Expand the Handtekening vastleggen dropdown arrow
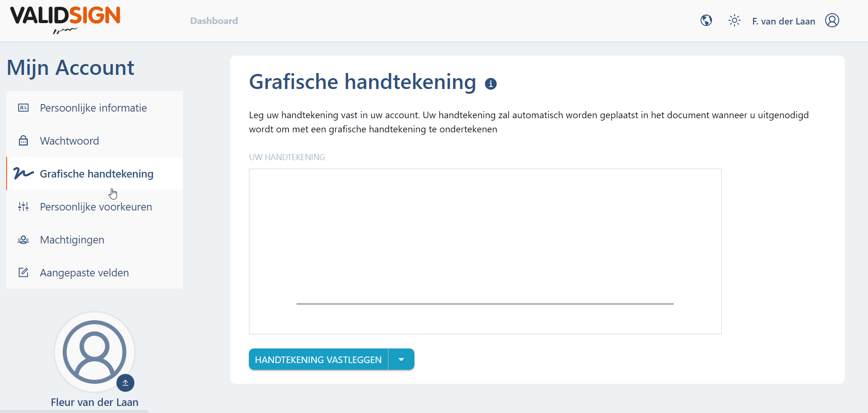The height and width of the screenshot is (413, 868). [x=401, y=359]
